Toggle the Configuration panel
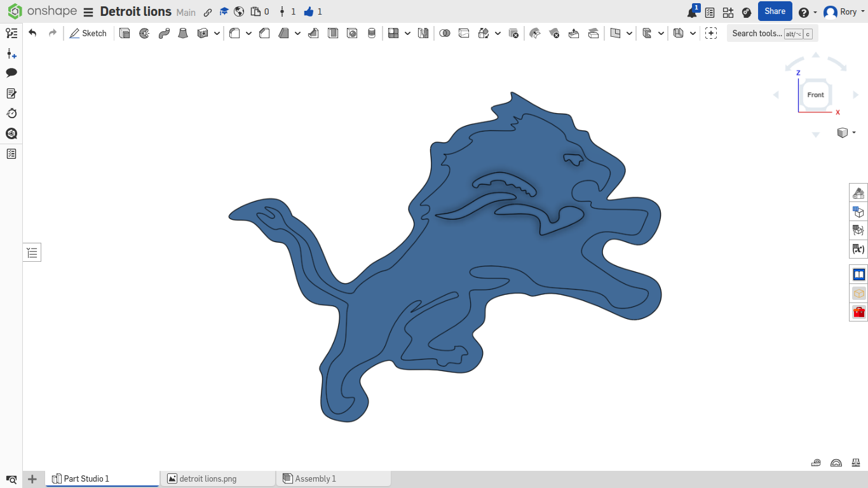Screen dimensions: 868x488 pyautogui.click(x=858, y=212)
